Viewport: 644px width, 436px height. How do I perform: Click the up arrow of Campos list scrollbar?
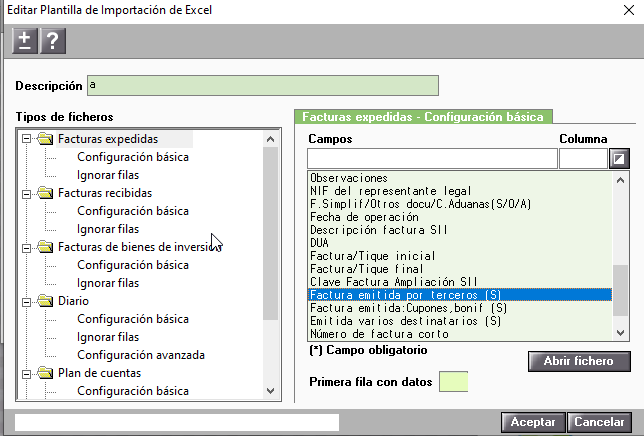[x=621, y=180]
